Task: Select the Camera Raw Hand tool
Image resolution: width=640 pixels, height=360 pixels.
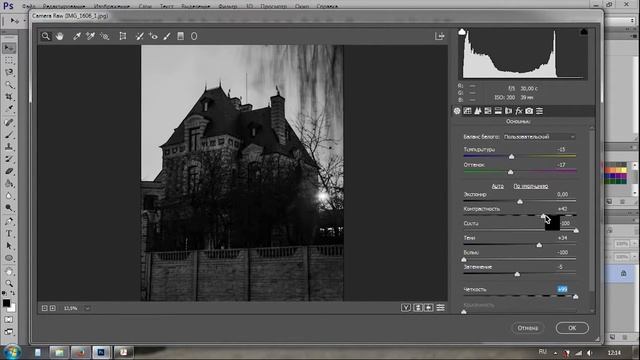Action: click(x=60, y=36)
